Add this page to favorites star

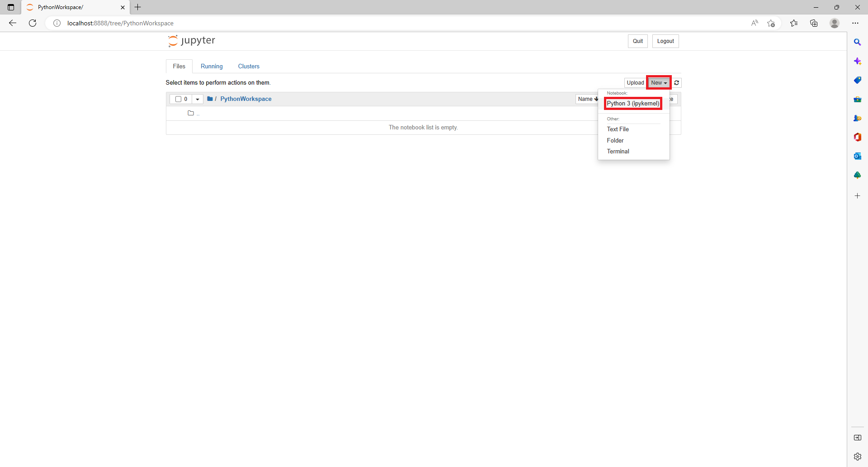pos(771,23)
